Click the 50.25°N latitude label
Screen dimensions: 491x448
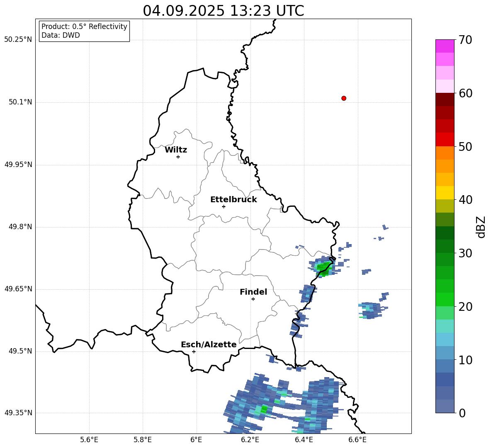18,40
